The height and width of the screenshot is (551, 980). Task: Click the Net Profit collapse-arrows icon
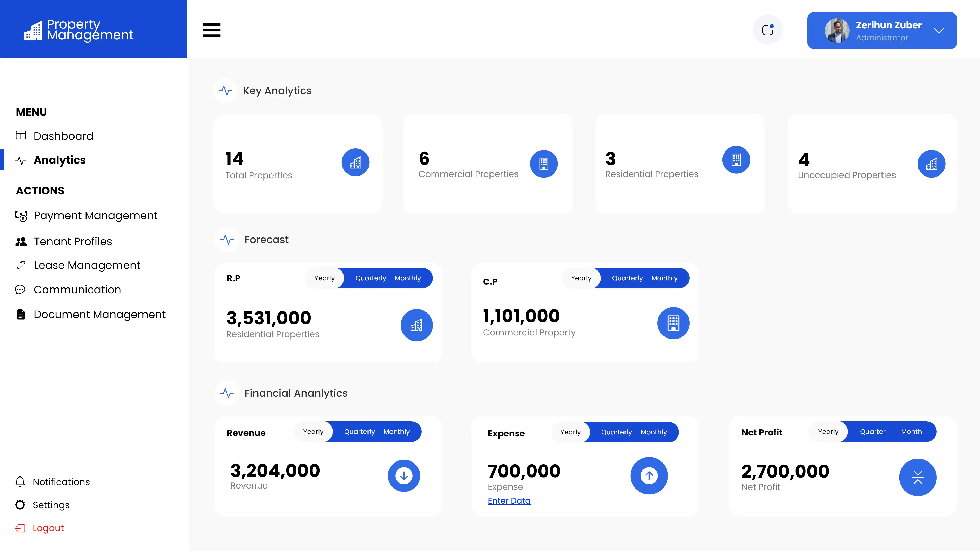click(x=917, y=477)
